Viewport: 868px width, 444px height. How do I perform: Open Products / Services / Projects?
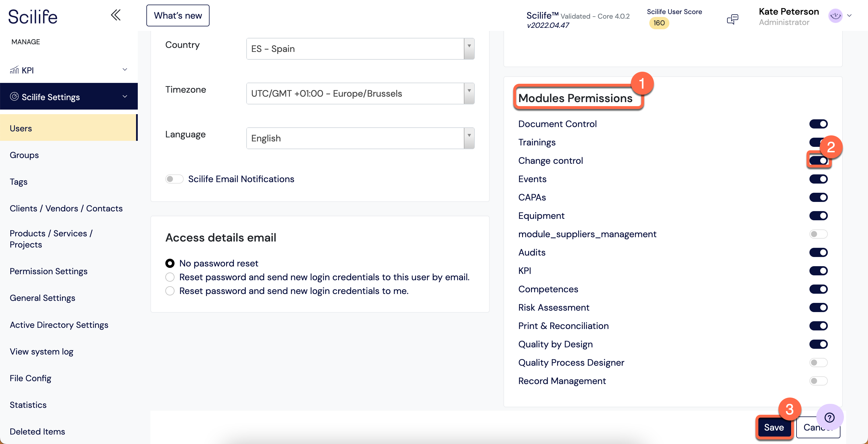(x=51, y=239)
